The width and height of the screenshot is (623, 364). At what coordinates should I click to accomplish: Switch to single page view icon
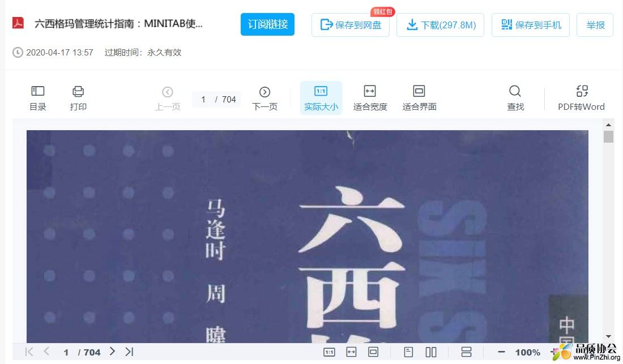tap(408, 352)
